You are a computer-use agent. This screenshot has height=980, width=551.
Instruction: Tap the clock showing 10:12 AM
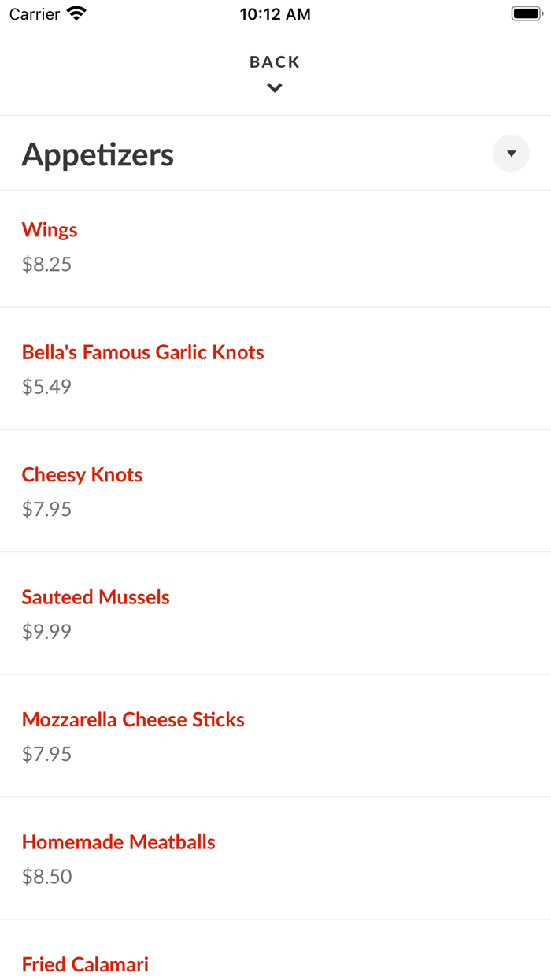(275, 13)
